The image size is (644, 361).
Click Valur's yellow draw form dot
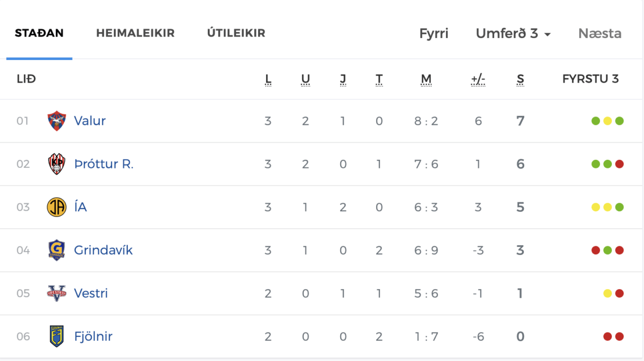tap(608, 121)
